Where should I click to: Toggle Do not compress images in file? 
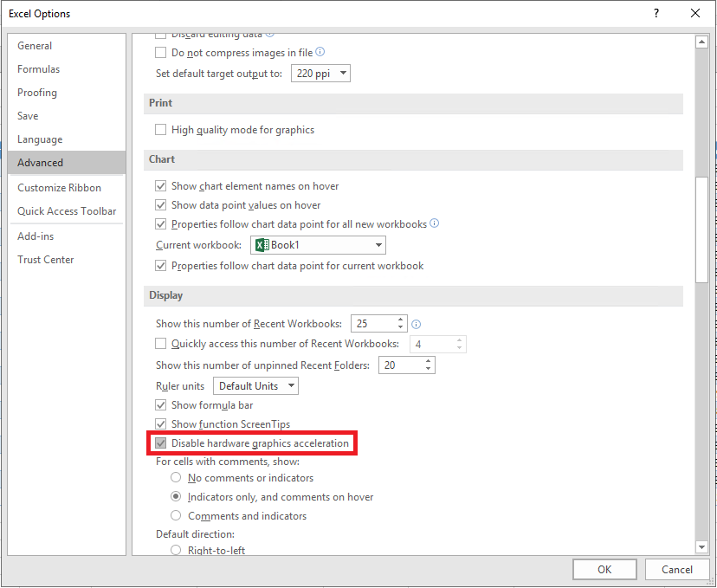click(x=160, y=53)
